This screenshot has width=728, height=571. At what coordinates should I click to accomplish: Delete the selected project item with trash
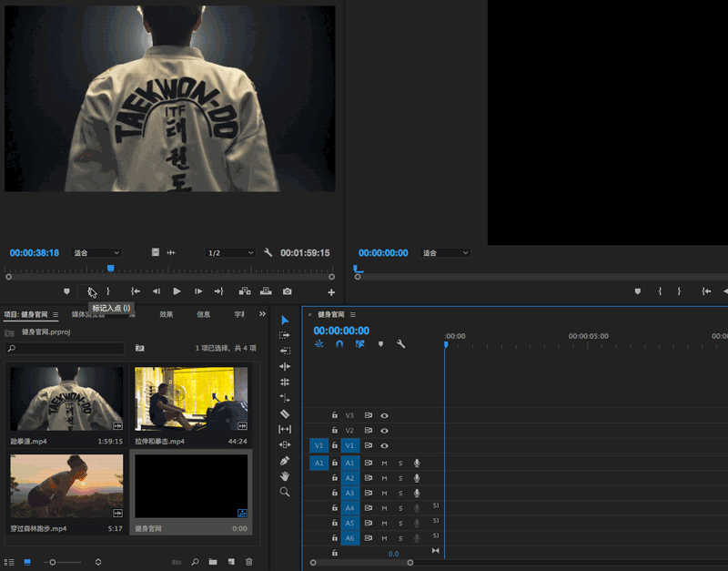click(x=249, y=562)
